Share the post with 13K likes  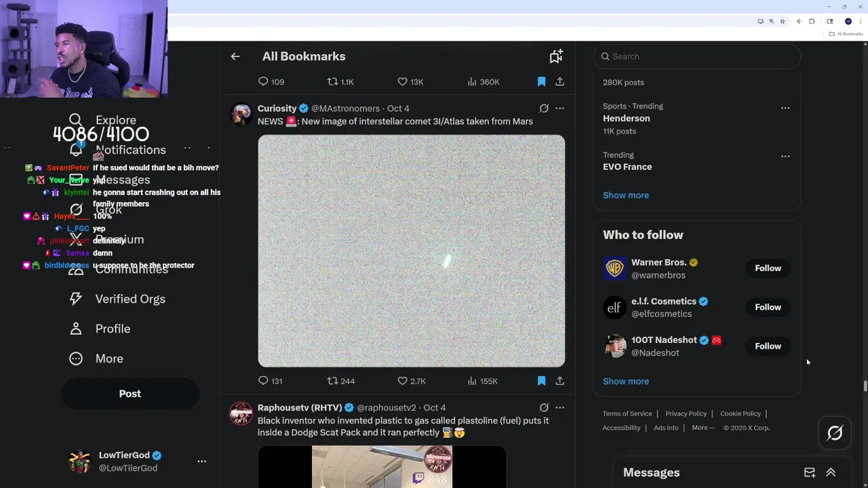[559, 82]
